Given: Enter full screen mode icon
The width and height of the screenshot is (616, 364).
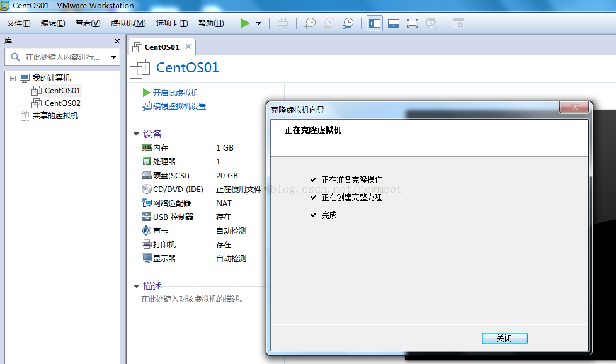Looking at the screenshot, I should pyautogui.click(x=413, y=23).
